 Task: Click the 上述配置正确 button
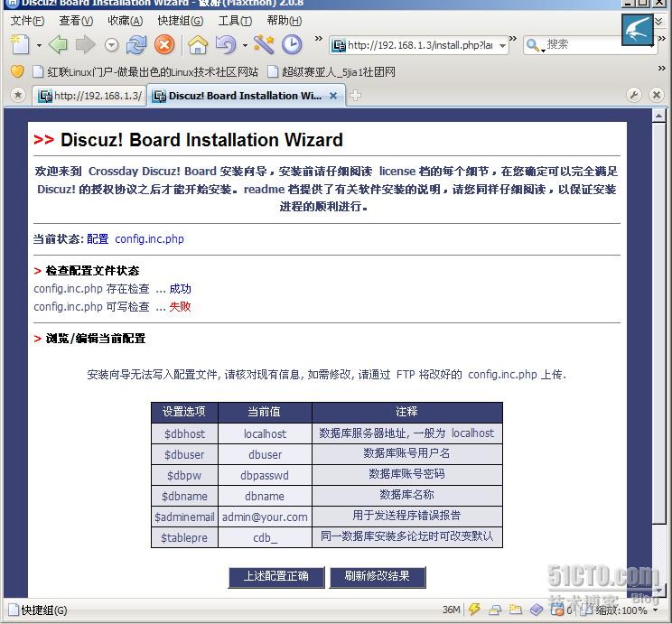coord(276,577)
